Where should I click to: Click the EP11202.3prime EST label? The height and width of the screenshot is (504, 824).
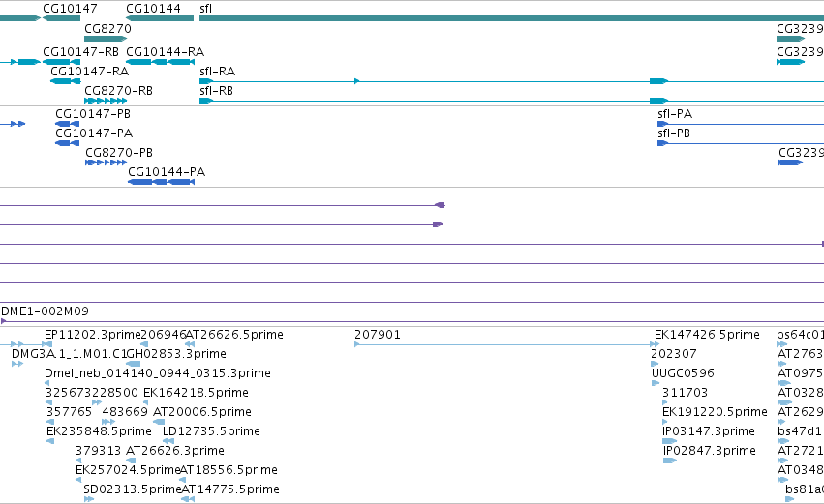(93, 334)
